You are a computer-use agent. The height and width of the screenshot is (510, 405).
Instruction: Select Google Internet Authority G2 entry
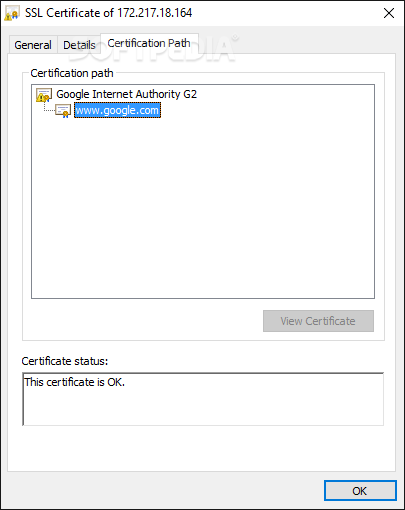coord(126,94)
